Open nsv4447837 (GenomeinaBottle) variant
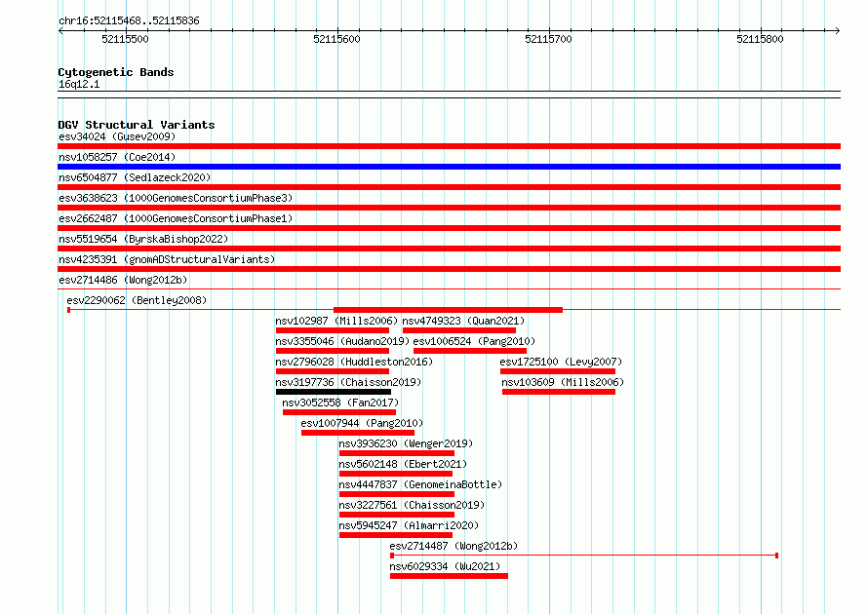868x614 pixels. pyautogui.click(x=420, y=484)
